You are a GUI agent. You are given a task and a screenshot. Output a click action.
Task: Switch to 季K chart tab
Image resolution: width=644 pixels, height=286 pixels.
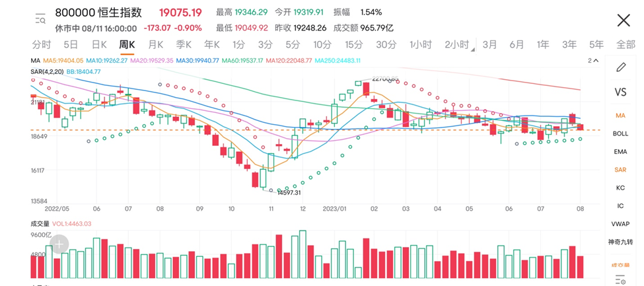[184, 44]
